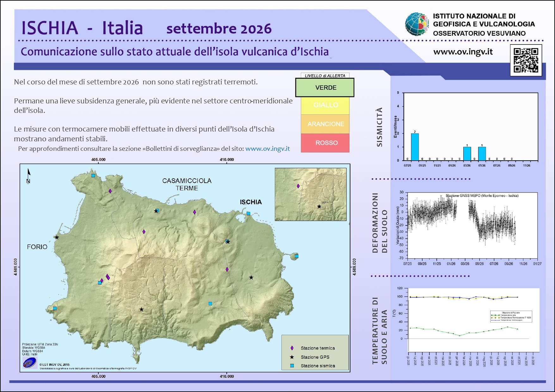
Task: Click the purple diamond in the legend
Action: pos(292,348)
